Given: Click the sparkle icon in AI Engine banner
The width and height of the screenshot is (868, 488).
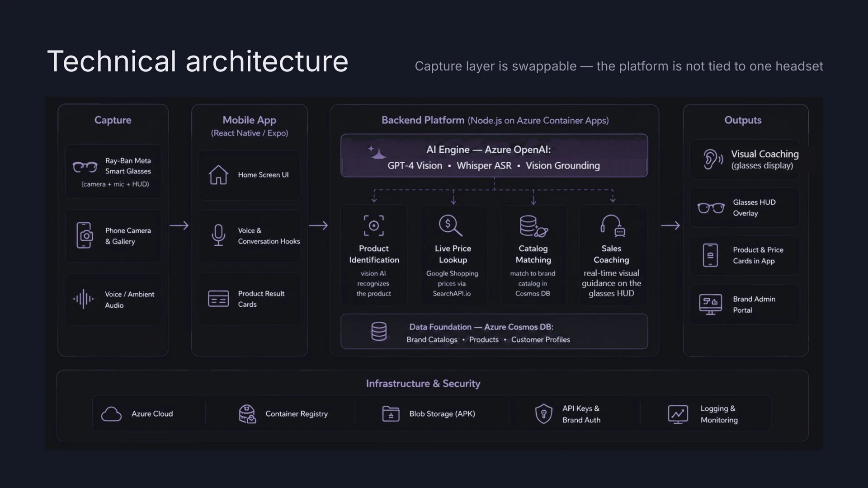Looking at the screenshot, I should (377, 152).
